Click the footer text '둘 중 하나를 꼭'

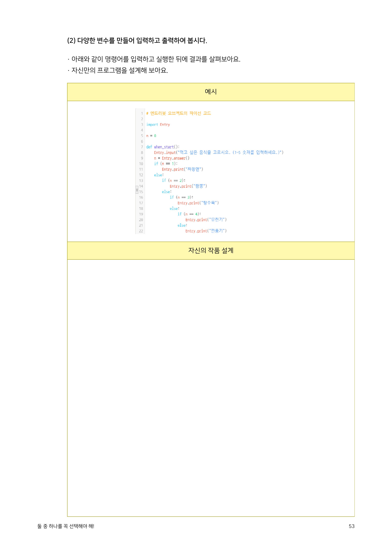point(66,526)
